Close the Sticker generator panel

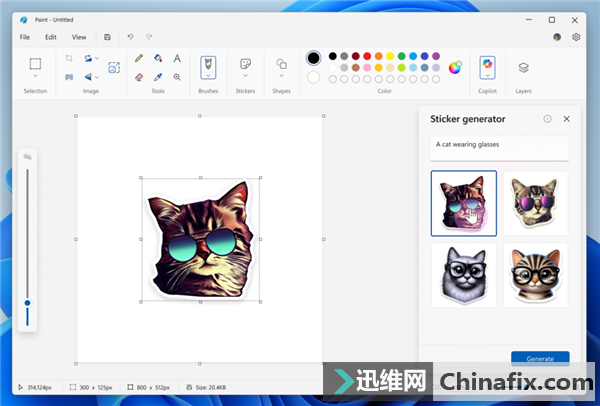click(567, 119)
